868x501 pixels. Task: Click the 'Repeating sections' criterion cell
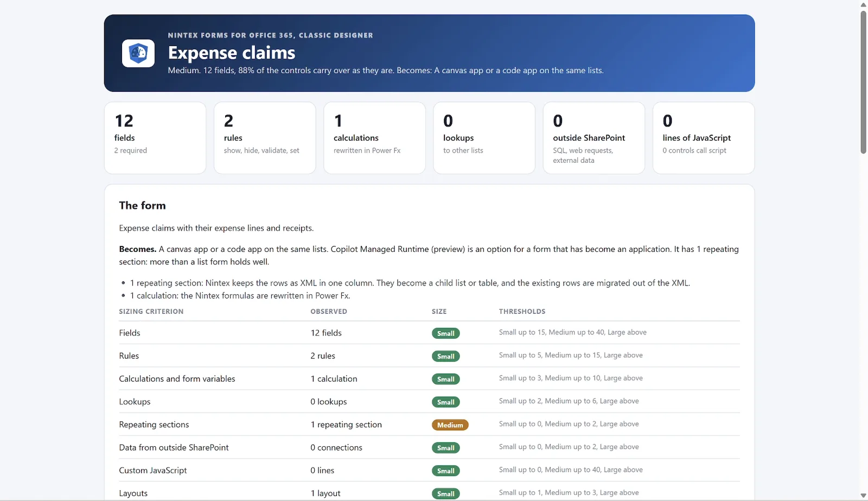point(154,424)
